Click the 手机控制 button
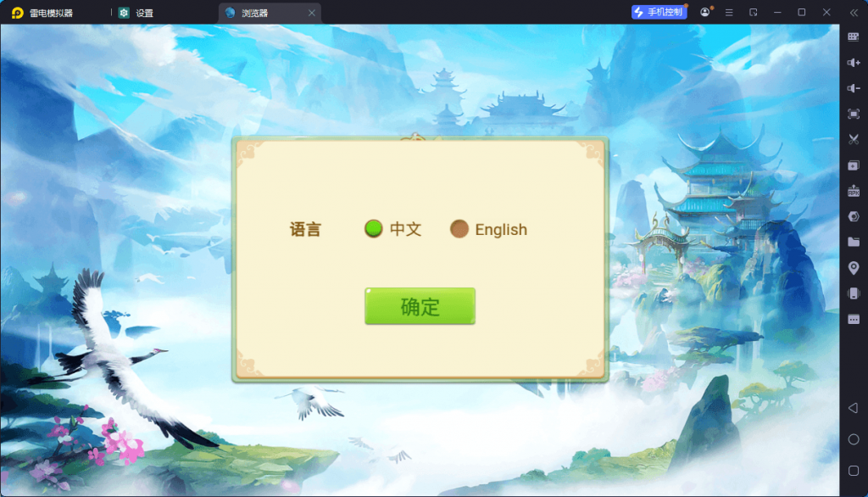This screenshot has height=497, width=868. point(658,13)
